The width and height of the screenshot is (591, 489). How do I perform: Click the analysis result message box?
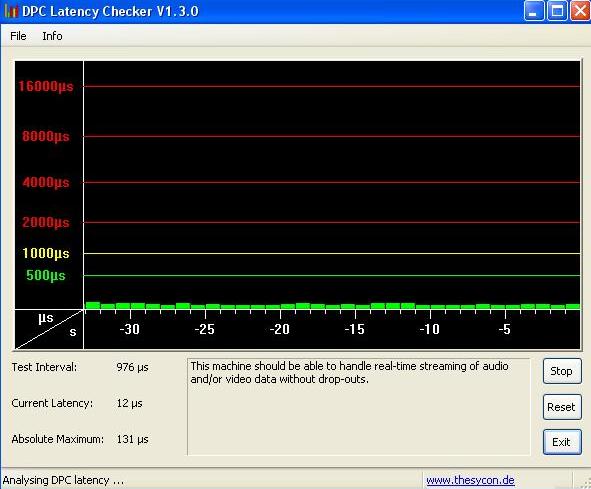[x=358, y=407]
